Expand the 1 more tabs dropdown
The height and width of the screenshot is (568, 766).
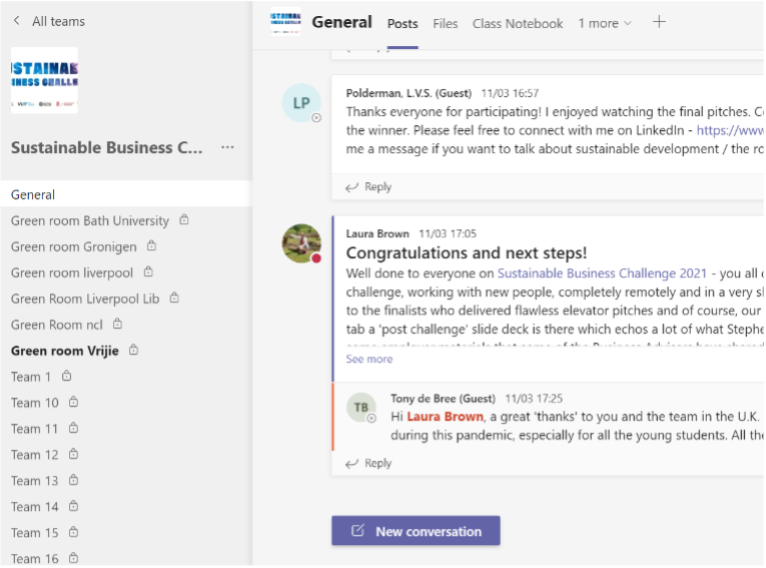[x=605, y=23]
